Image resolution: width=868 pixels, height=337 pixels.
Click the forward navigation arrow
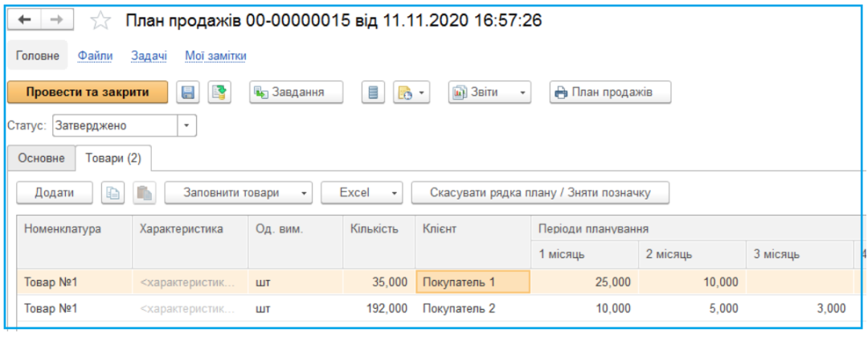56,20
